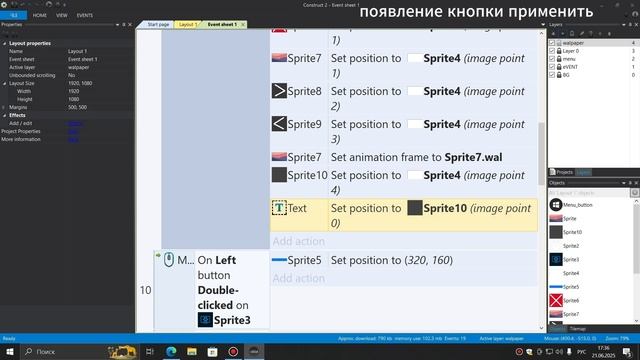Click the lock icon on the BG layer

tap(559, 75)
